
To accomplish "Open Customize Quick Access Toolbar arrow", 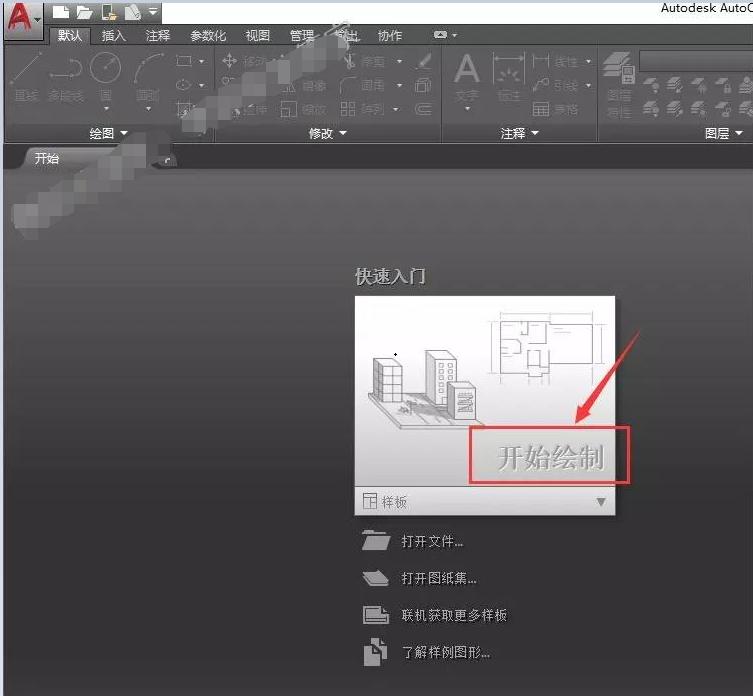I will point(153,12).
